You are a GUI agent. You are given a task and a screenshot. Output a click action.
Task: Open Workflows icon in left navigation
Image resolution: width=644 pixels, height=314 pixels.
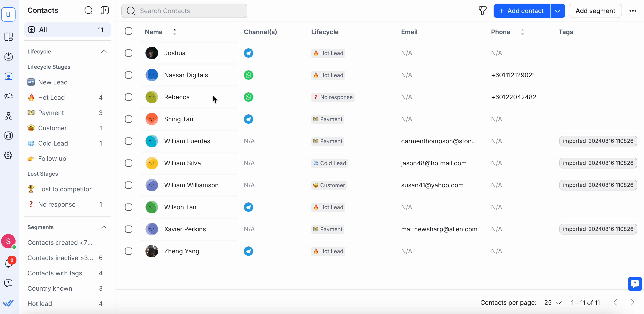(x=9, y=116)
